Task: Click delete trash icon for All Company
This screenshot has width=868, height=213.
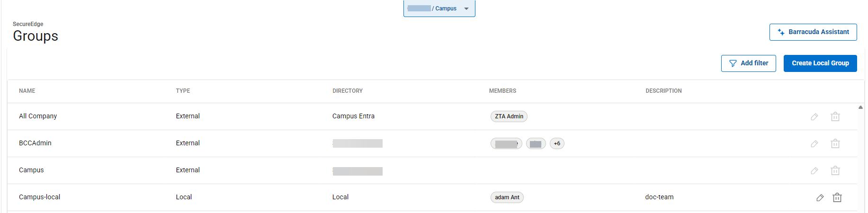Action: (x=835, y=116)
